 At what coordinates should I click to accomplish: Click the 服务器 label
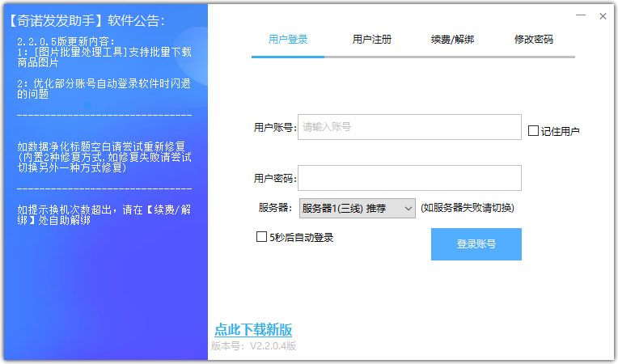(275, 208)
